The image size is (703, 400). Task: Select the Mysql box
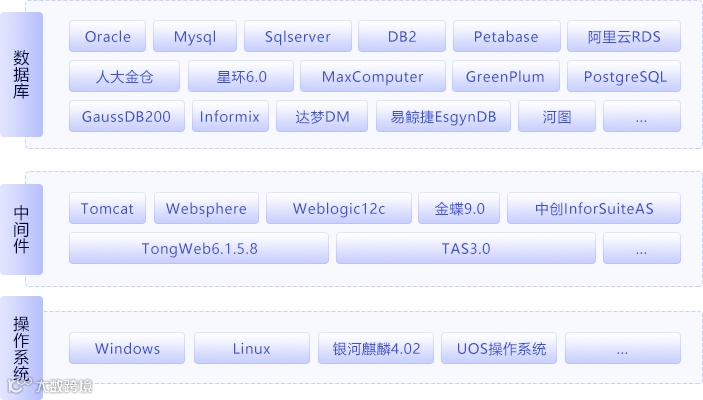pos(195,36)
